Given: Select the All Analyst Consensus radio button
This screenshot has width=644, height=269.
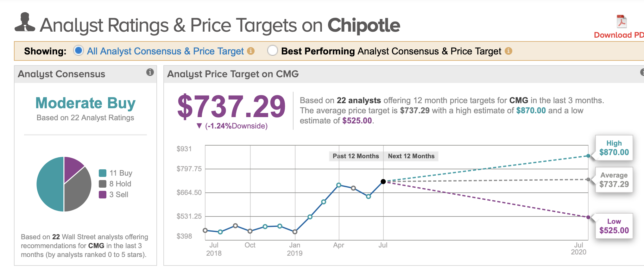Looking at the screenshot, I should pos(78,51).
